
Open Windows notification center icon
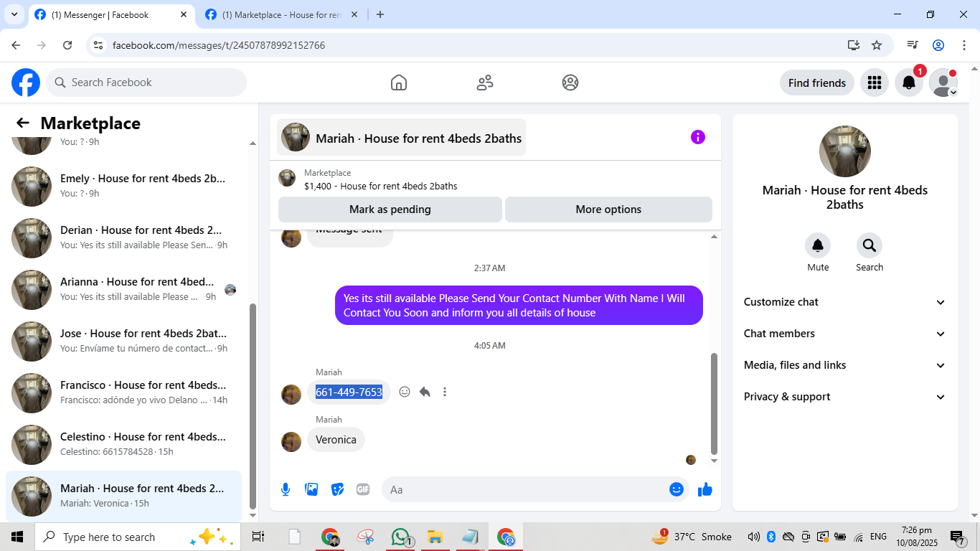point(958,537)
